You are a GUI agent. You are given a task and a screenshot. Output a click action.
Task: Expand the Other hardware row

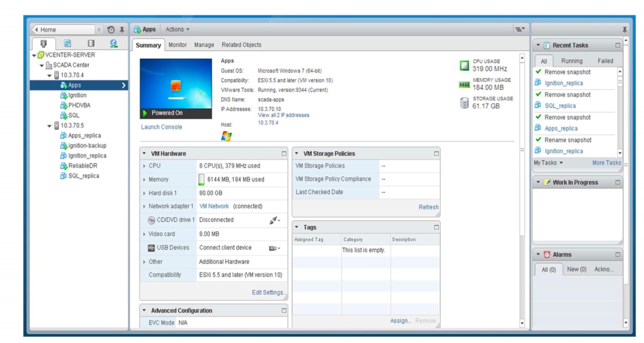click(x=144, y=262)
